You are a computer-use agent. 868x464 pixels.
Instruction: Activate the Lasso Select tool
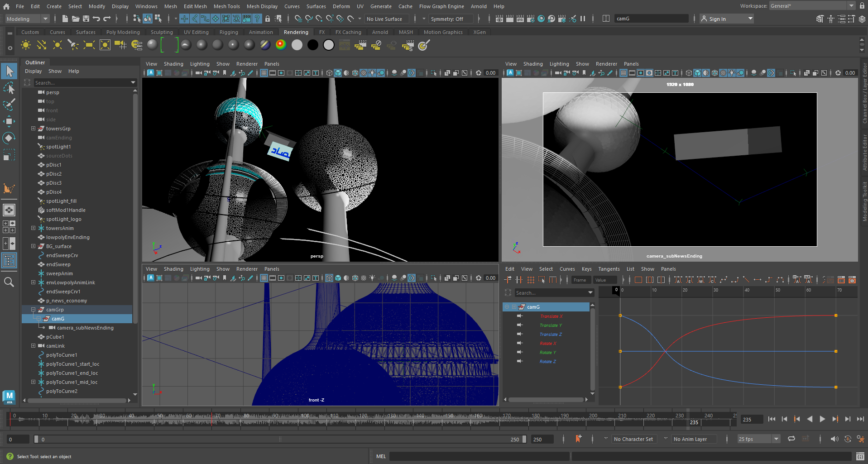pos(9,88)
